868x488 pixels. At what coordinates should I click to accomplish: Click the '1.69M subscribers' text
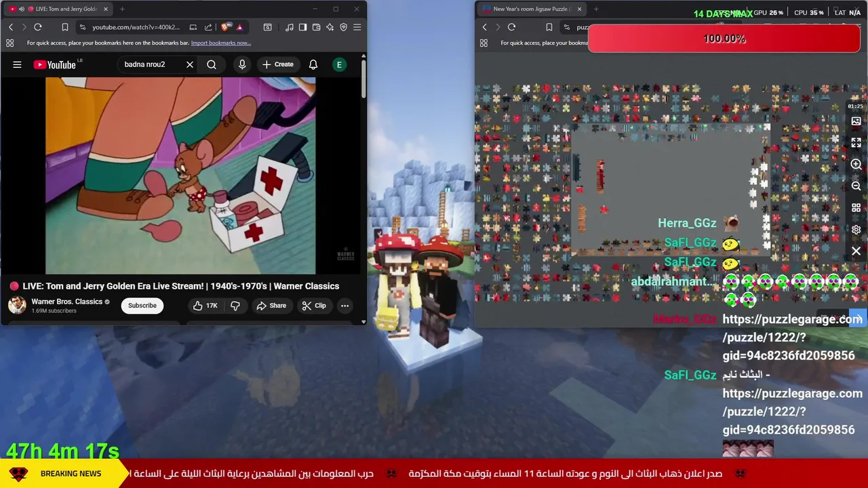tap(54, 311)
